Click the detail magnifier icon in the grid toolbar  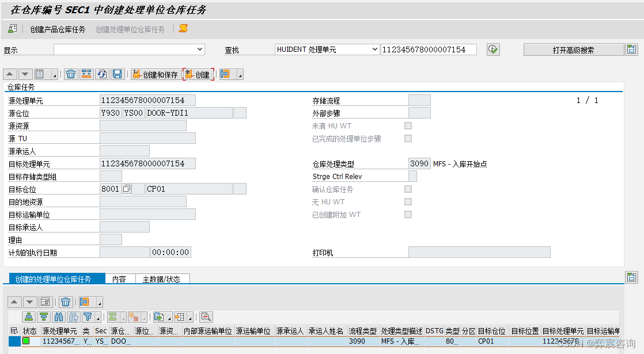click(x=206, y=317)
